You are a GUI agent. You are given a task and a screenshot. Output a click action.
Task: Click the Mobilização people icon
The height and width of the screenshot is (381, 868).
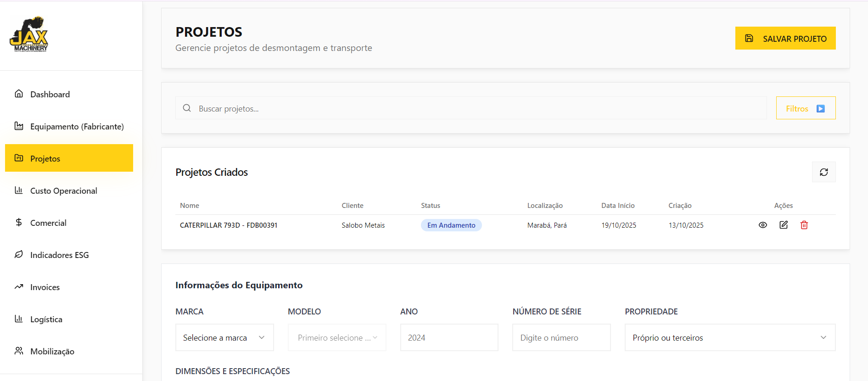pyautogui.click(x=19, y=351)
